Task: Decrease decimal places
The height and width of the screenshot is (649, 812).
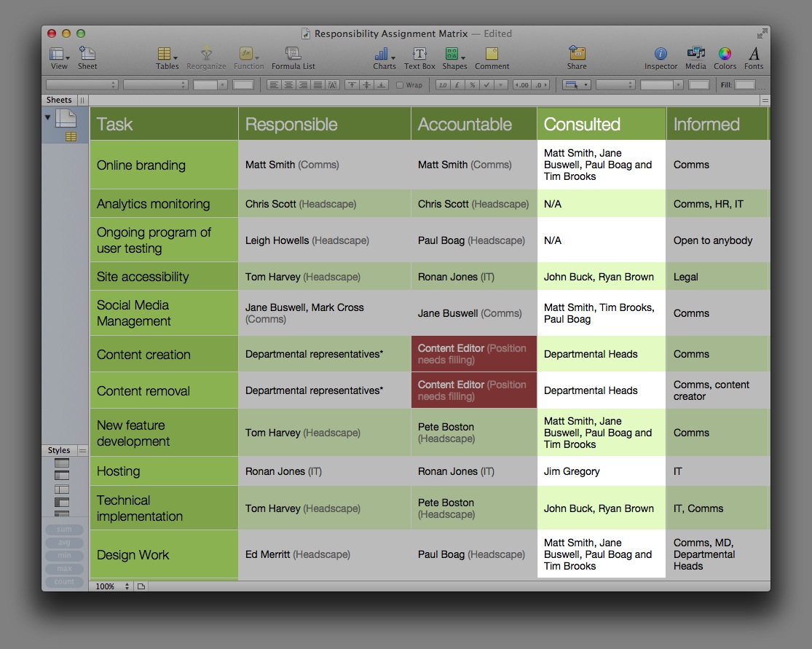Action: tap(522, 85)
